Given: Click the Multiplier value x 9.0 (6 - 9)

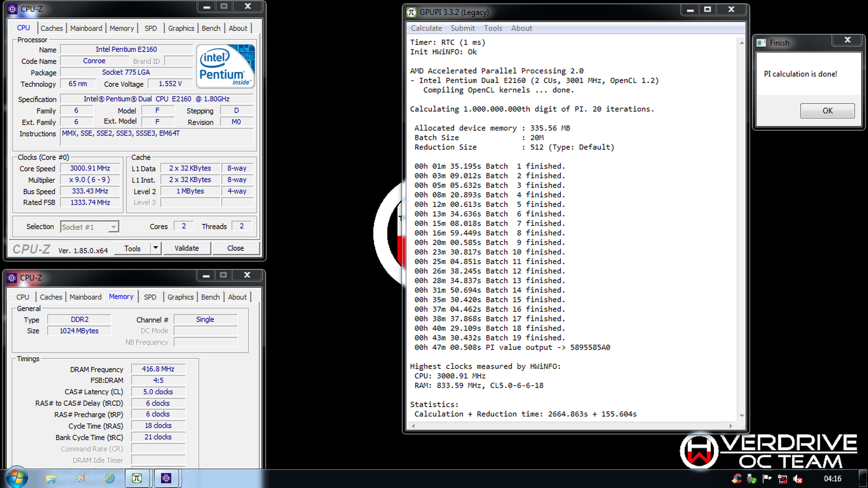Looking at the screenshot, I should (90, 180).
